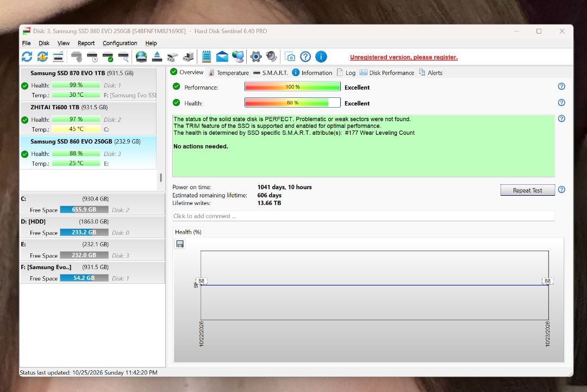This screenshot has width=587, height=392.
Task: Click the 'Click to add comment' field
Action: pos(363,216)
